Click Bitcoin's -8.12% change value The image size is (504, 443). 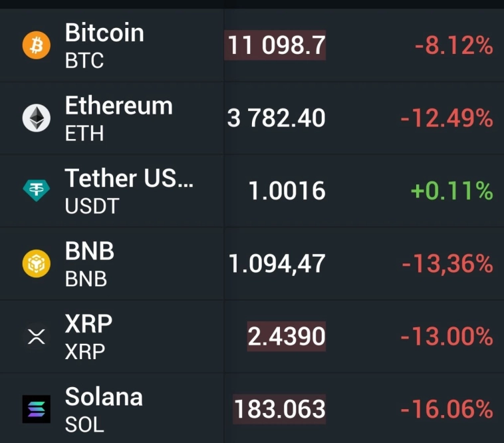tap(453, 46)
